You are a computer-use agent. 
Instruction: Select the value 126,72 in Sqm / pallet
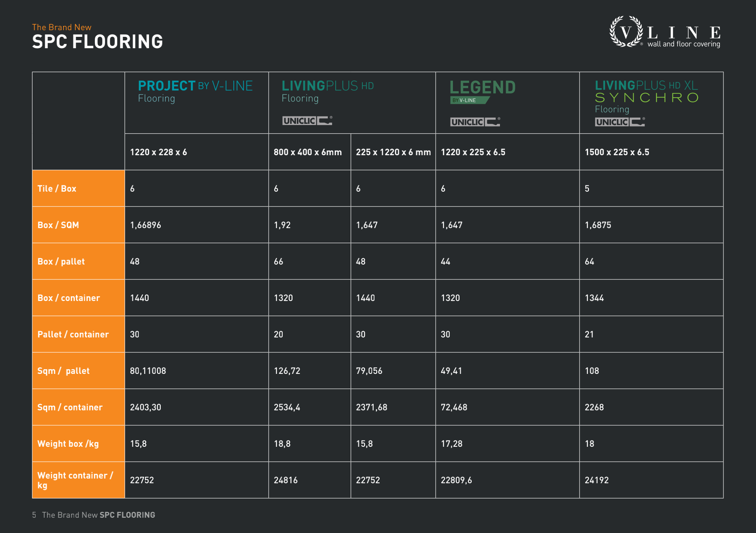(x=287, y=371)
